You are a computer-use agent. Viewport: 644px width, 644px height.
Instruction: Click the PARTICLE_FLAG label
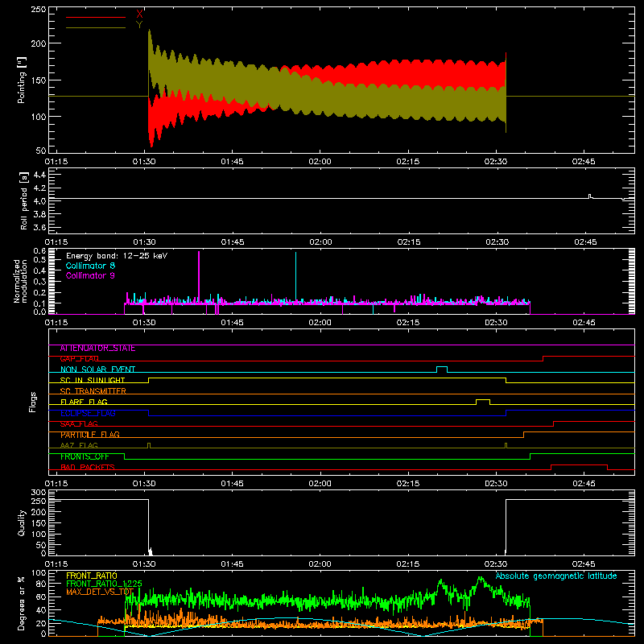pos(90,435)
